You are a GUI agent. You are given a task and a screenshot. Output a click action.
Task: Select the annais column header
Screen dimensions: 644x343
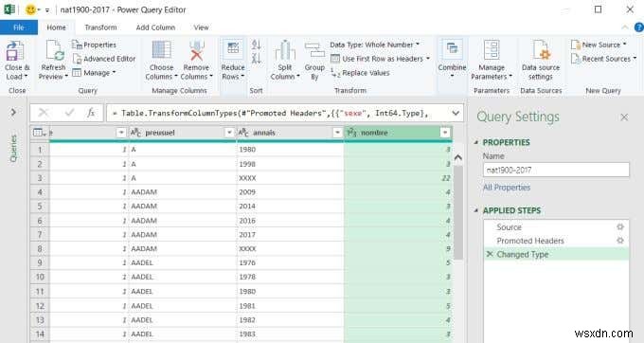pos(291,133)
